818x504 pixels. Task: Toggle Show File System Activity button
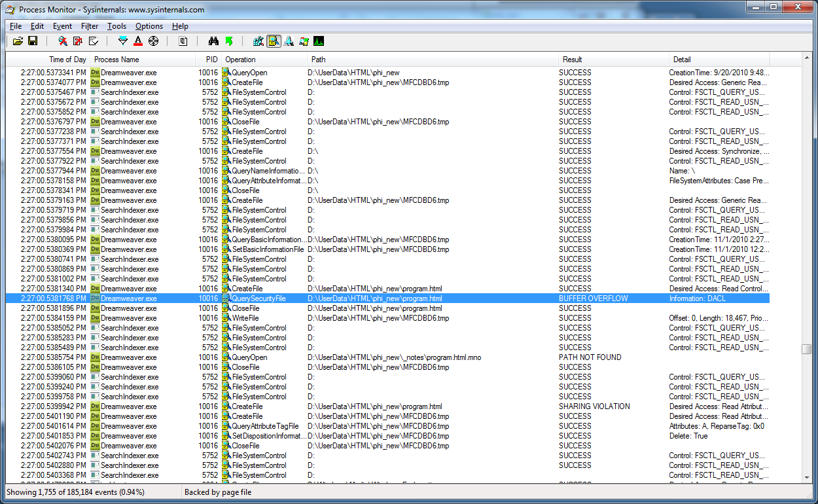click(x=274, y=41)
